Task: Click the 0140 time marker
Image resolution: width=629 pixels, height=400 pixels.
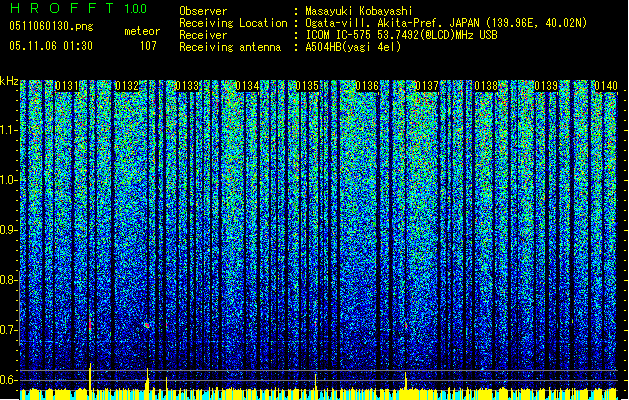Action: [606, 86]
